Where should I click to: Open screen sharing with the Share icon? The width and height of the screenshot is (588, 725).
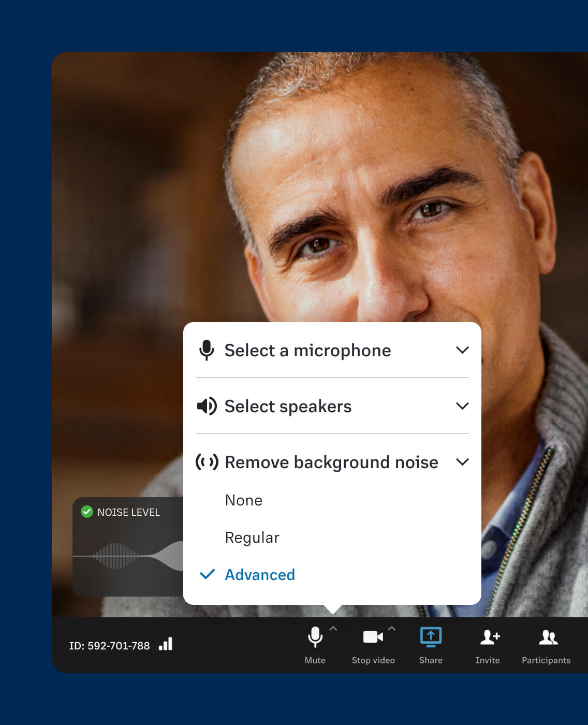[x=430, y=637]
